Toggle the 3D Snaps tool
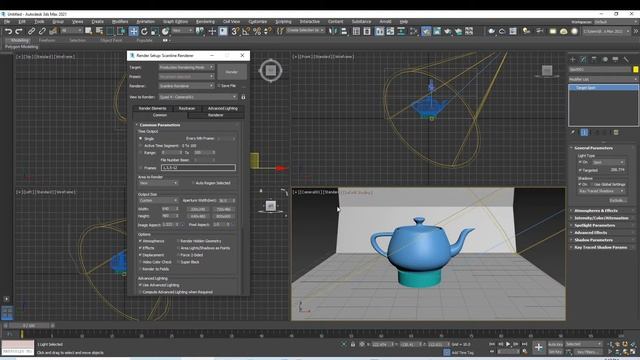 point(235,31)
